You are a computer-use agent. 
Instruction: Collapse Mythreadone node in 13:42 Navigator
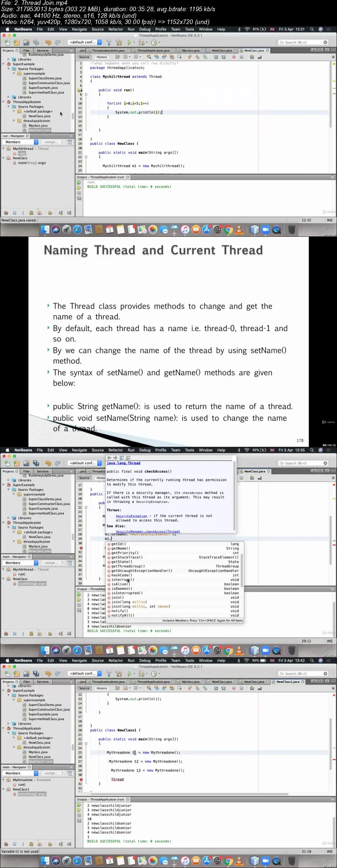(x=4, y=780)
